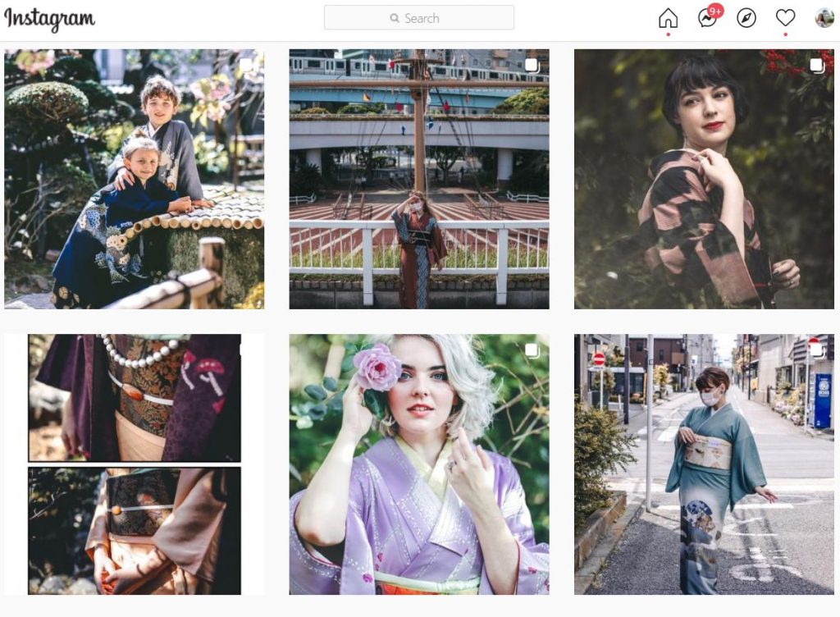
Task: Open the dark-haired woman in pink-black kimono post
Action: tap(704, 179)
